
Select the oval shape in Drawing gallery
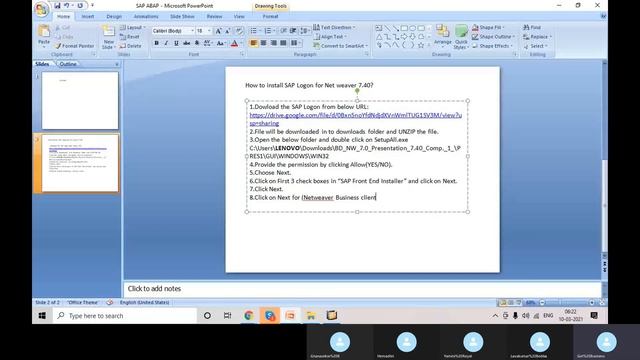point(413,28)
